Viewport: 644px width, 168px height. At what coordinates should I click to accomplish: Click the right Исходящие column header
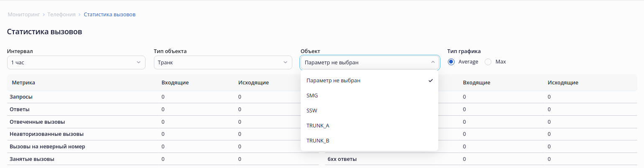coord(563,83)
